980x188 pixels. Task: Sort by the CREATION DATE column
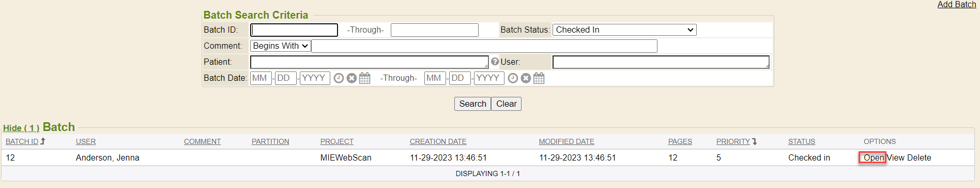point(438,141)
